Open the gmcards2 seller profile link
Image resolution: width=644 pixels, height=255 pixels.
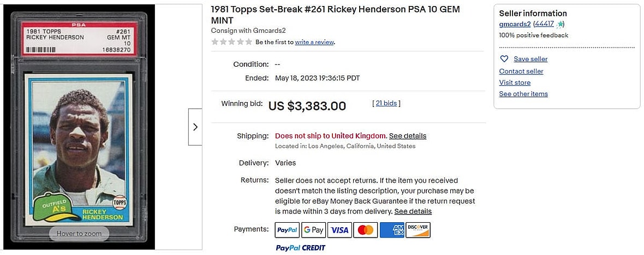click(x=515, y=24)
